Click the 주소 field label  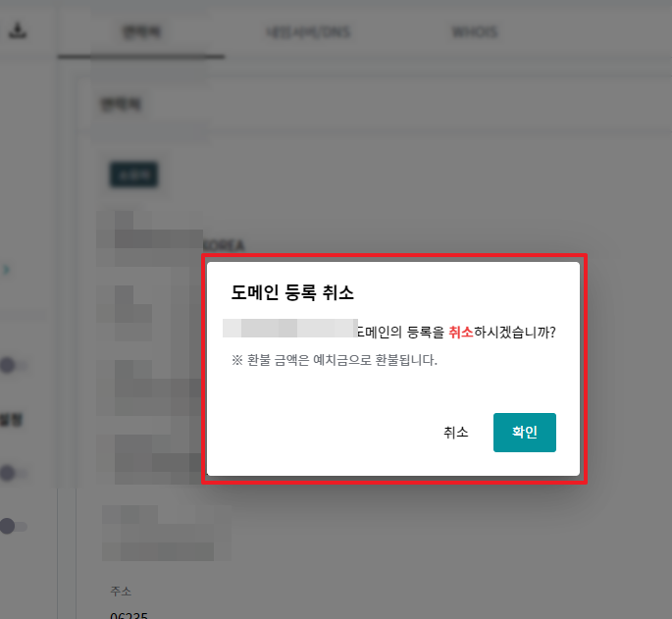[120, 592]
